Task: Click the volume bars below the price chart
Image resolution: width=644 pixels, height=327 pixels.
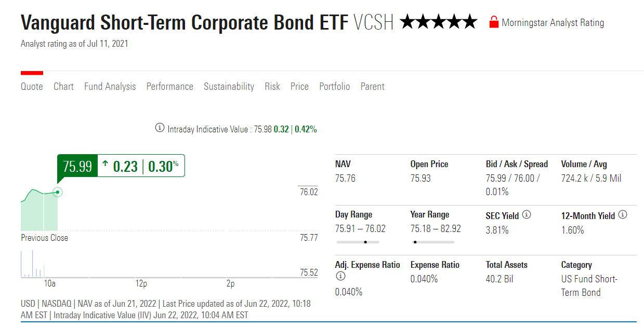Action: (33, 265)
